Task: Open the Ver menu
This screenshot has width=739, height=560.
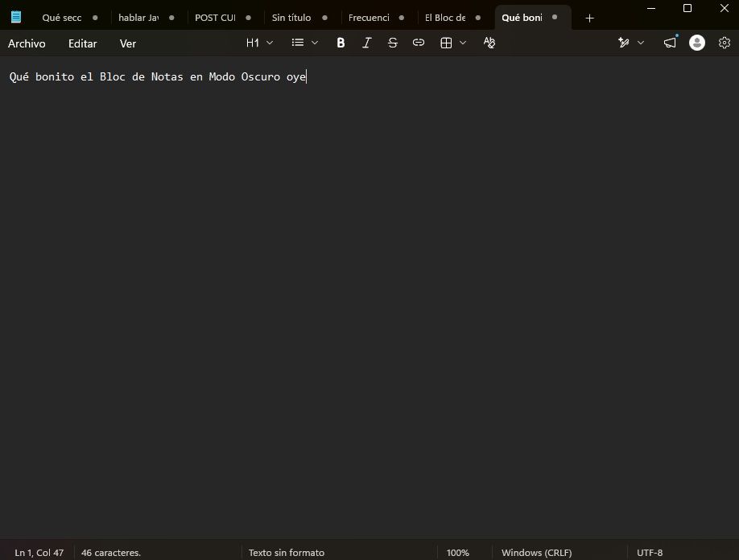Action: tap(128, 43)
